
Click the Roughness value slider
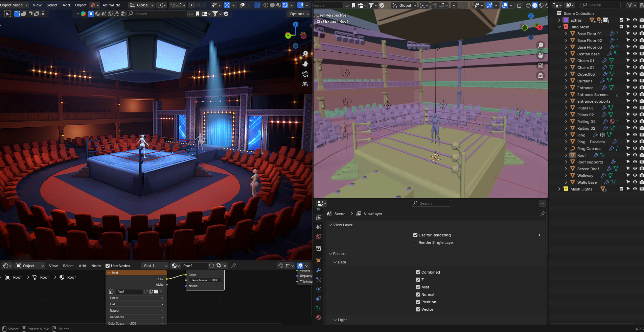[205, 280]
